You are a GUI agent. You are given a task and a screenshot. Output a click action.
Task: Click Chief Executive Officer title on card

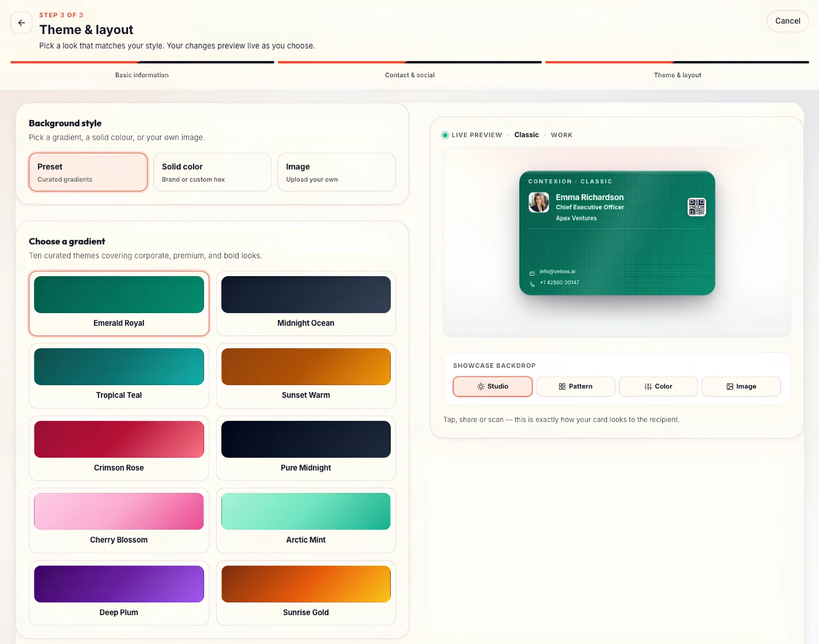pos(590,208)
